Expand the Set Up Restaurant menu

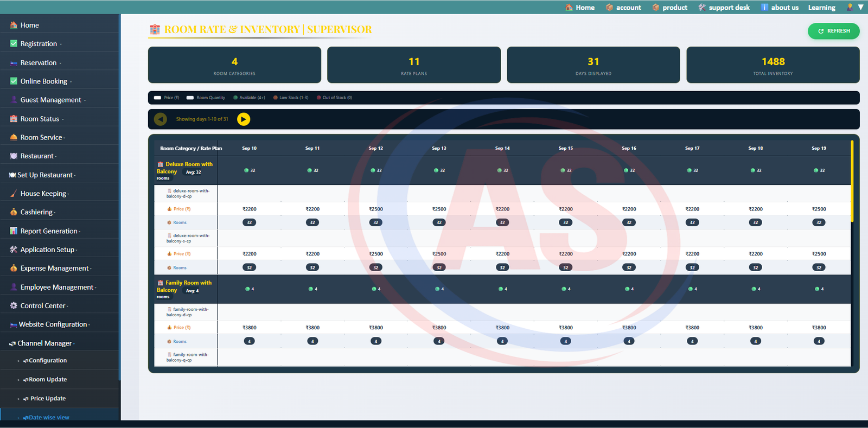[x=60, y=175]
